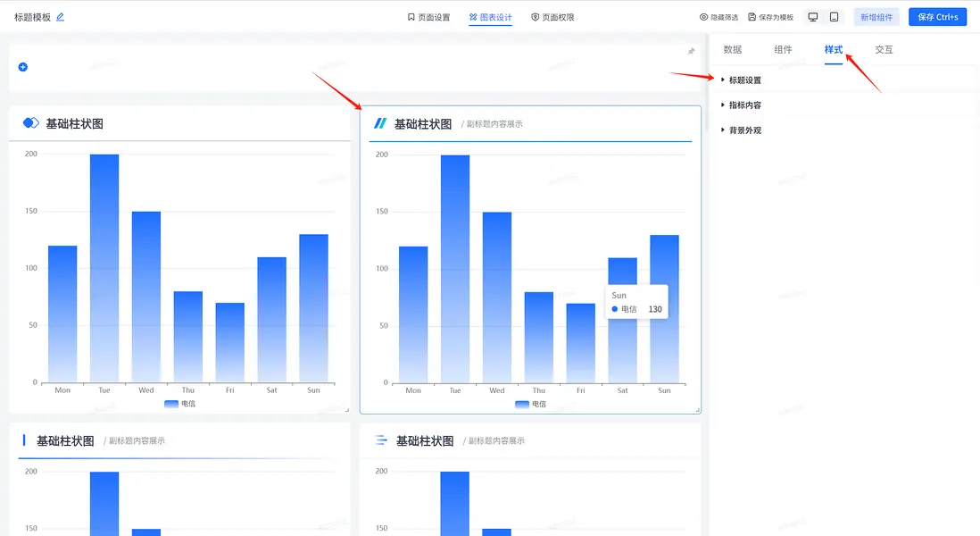Image resolution: width=980 pixels, height=536 pixels.
Task: Expand the 背景外观 section
Action: coord(742,130)
